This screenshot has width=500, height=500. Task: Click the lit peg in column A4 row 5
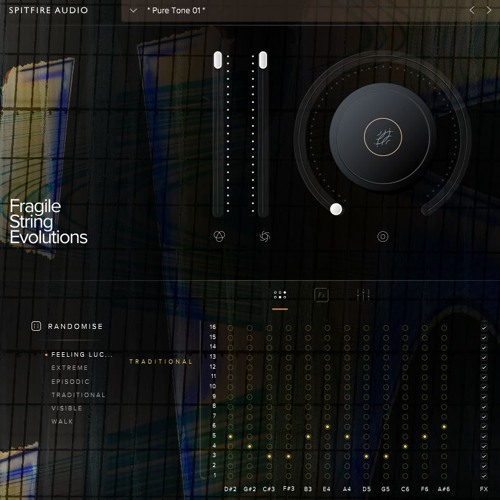pyautogui.click(x=347, y=436)
